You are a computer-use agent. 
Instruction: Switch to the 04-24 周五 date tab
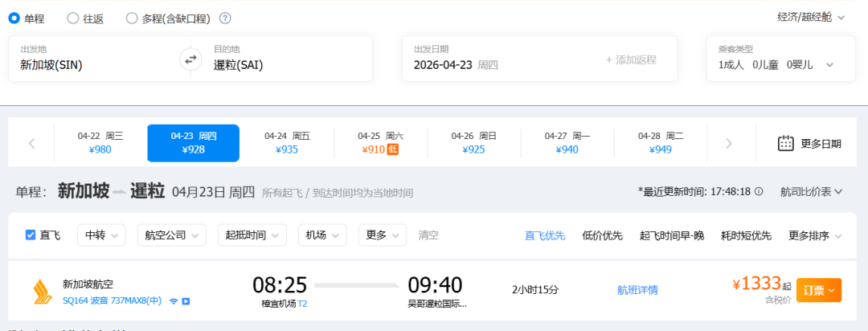(x=287, y=143)
